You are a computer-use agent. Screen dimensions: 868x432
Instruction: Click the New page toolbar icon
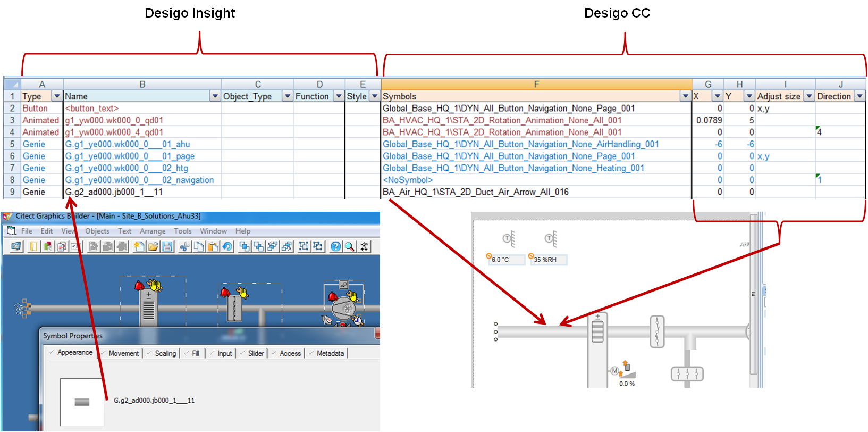click(x=139, y=246)
